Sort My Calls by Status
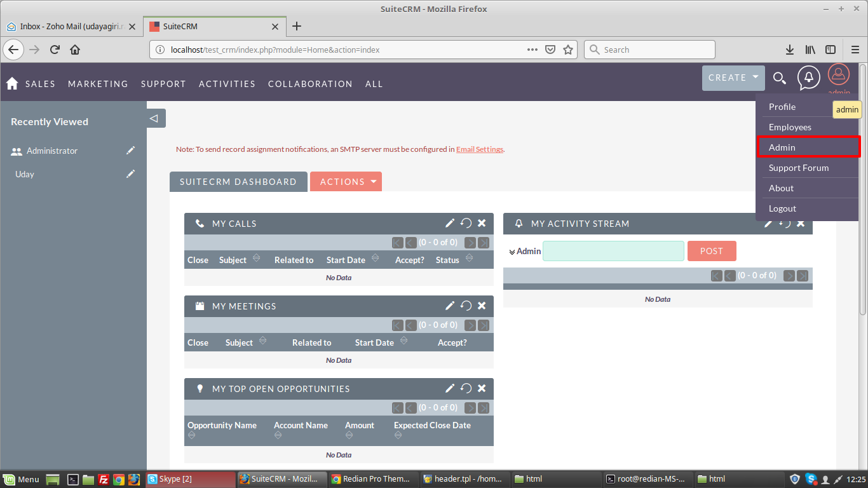 (469, 258)
